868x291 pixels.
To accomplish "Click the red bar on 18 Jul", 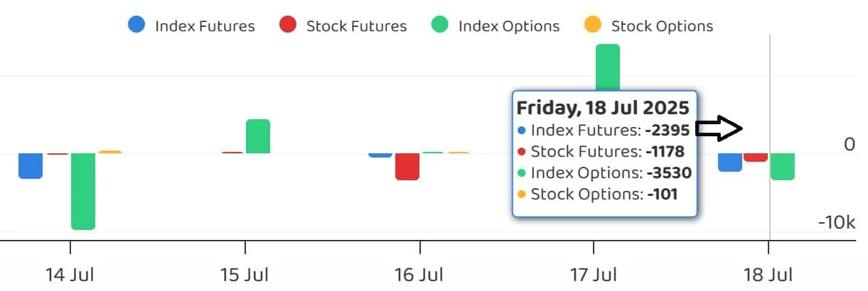I will click(x=756, y=157).
